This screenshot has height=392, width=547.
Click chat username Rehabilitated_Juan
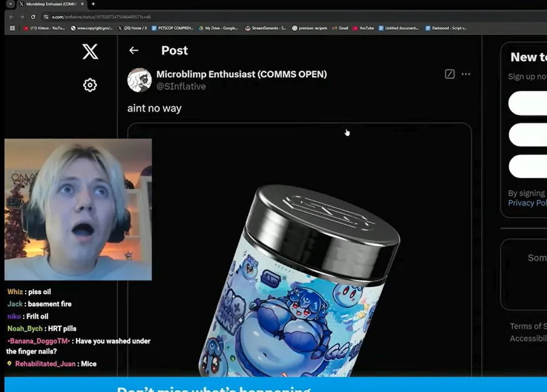46,364
